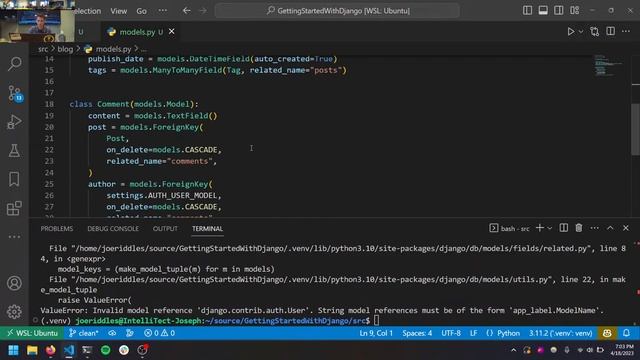Switch to the DEBUG CONSOLE tab

click(113, 229)
